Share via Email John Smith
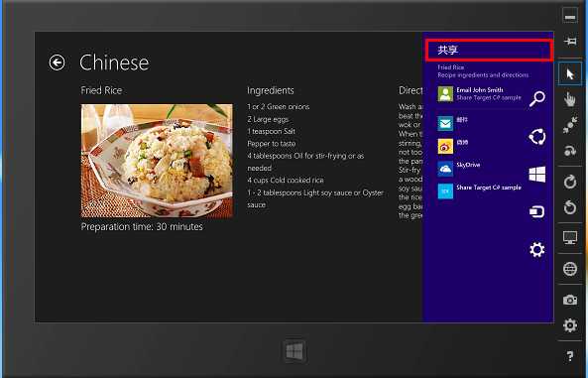Screen dimensions: 588x378 (x=480, y=94)
